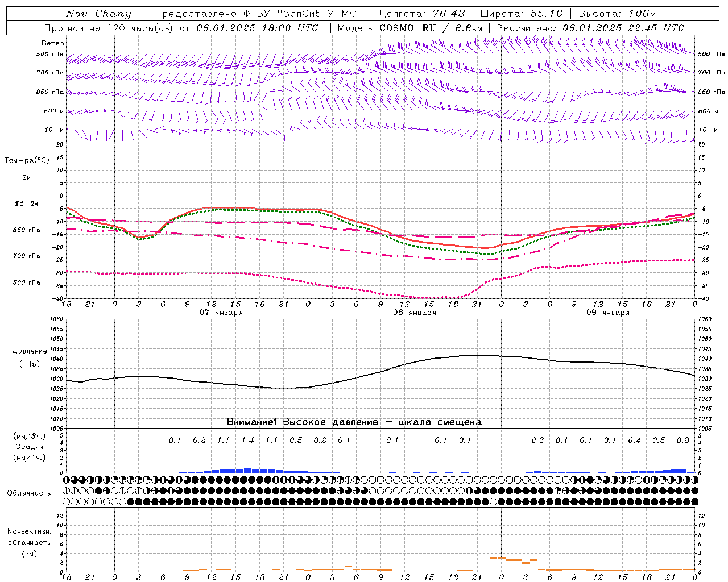Click the 'Модель COSMO-RU / 6.6км' text
The height and width of the screenshot is (582, 728).
tap(409, 28)
